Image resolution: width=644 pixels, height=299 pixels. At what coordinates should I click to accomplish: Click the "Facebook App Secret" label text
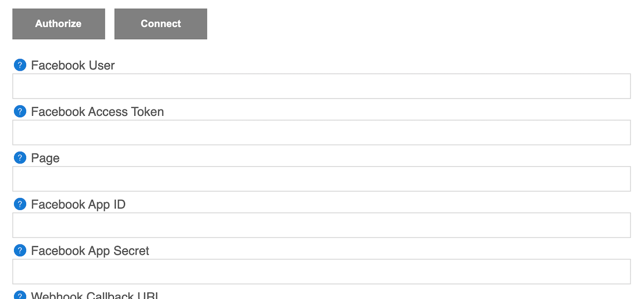point(90,251)
